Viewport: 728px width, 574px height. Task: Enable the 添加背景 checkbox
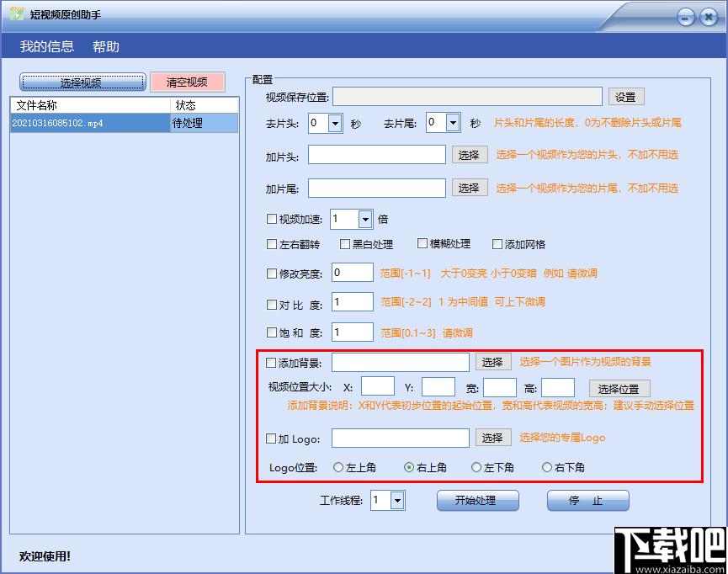(x=271, y=363)
